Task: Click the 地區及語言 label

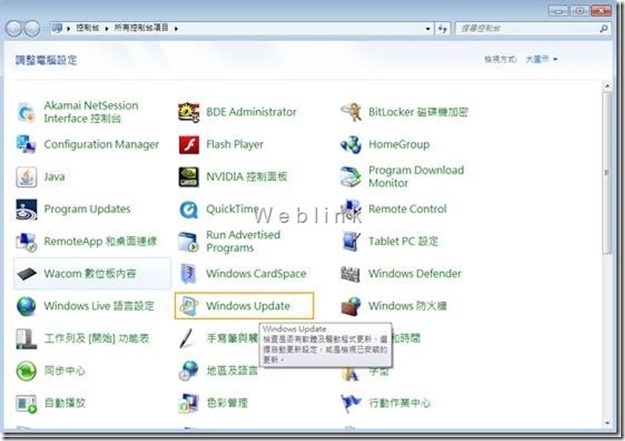Action: pos(232,370)
